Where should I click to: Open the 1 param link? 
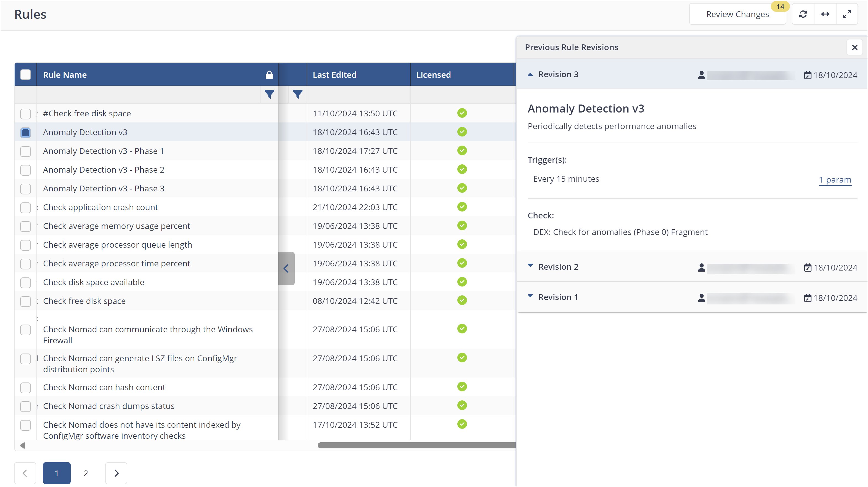[x=835, y=180]
